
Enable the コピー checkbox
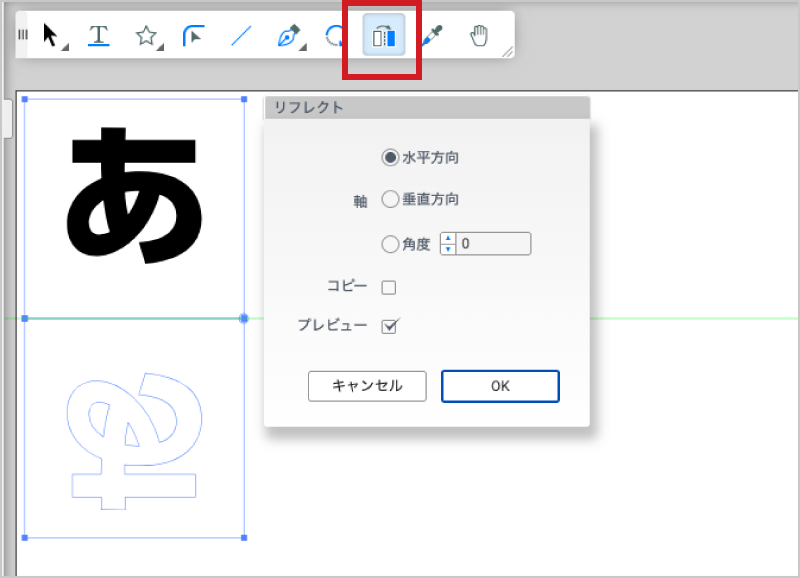(389, 287)
